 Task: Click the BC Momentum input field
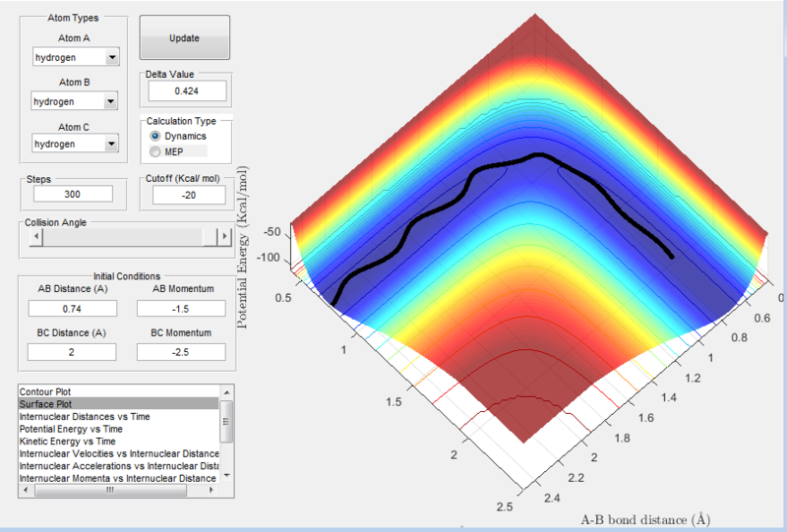[181, 352]
